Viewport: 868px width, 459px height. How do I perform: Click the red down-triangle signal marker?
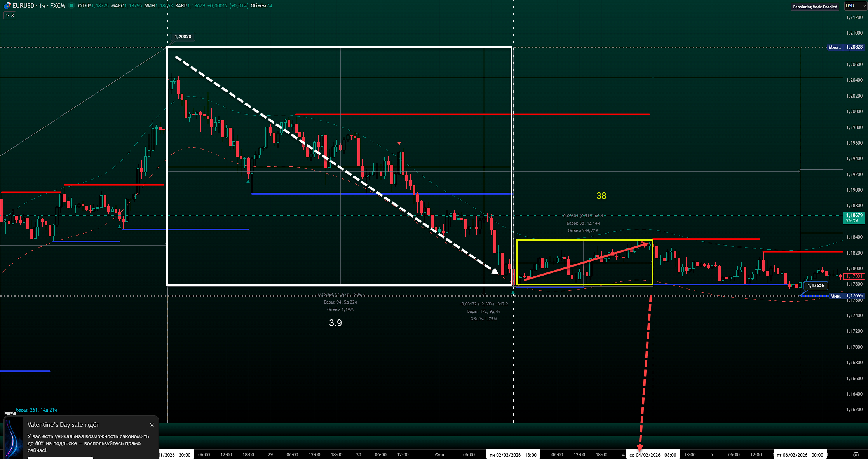(x=399, y=144)
